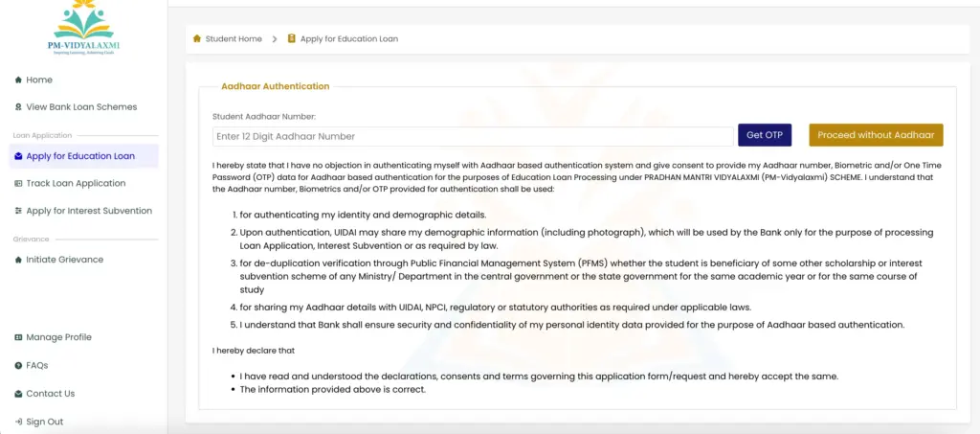980x434 pixels.
Task: Click the breadcrumb clipboard icon
Action: pos(291,38)
